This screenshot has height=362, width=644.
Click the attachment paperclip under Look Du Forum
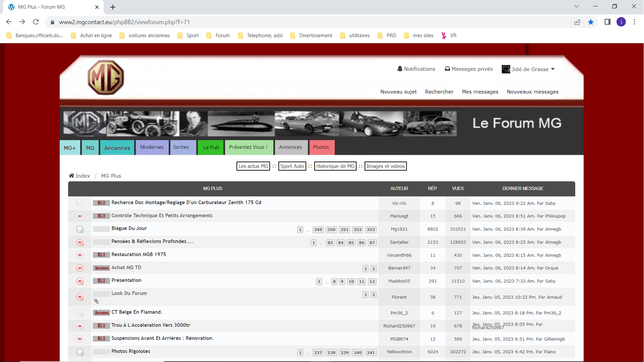[96, 301]
